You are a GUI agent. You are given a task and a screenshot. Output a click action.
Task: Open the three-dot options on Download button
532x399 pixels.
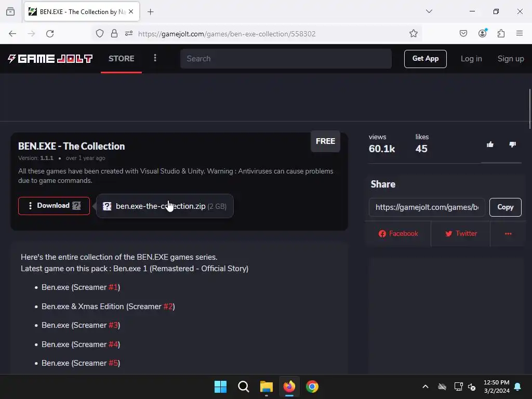click(x=30, y=206)
